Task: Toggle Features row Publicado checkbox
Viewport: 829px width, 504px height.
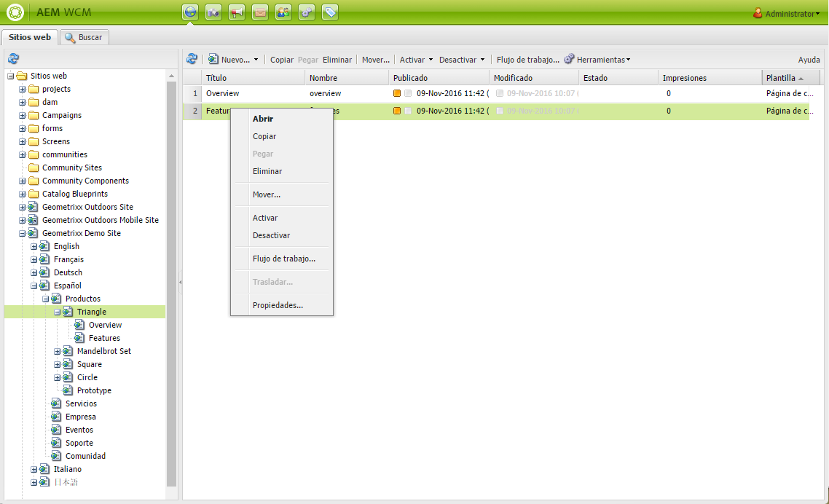Action: point(408,111)
